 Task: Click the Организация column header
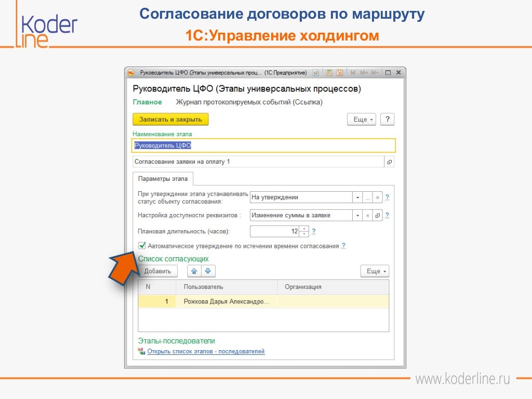click(x=333, y=287)
